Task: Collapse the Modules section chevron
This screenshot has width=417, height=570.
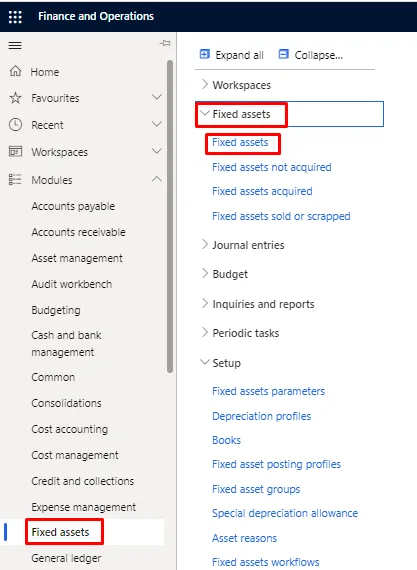Action: pos(157,178)
